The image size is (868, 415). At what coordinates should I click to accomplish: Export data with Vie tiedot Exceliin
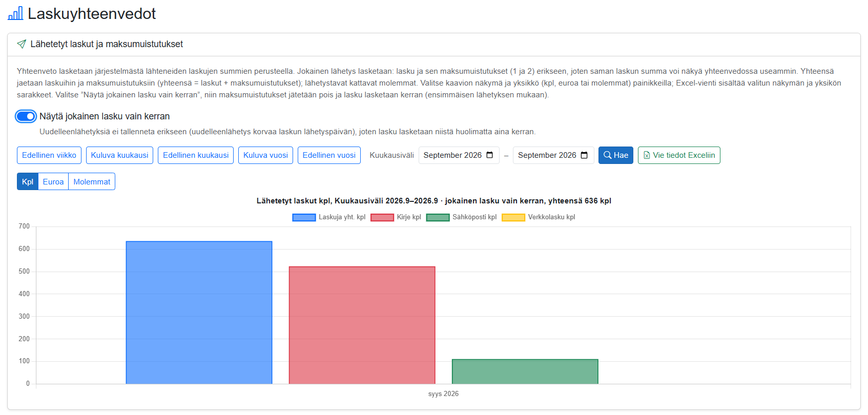point(679,155)
